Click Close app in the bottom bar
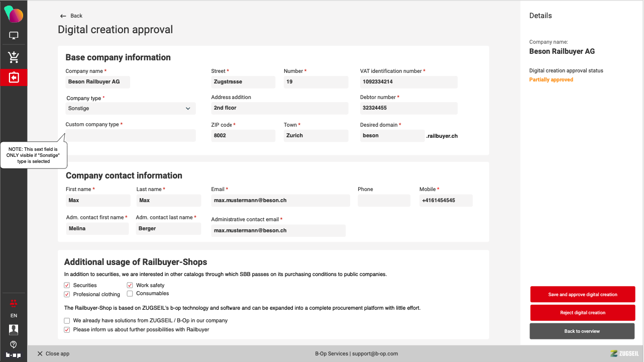Viewport: 644px width, 362px height. click(53, 354)
